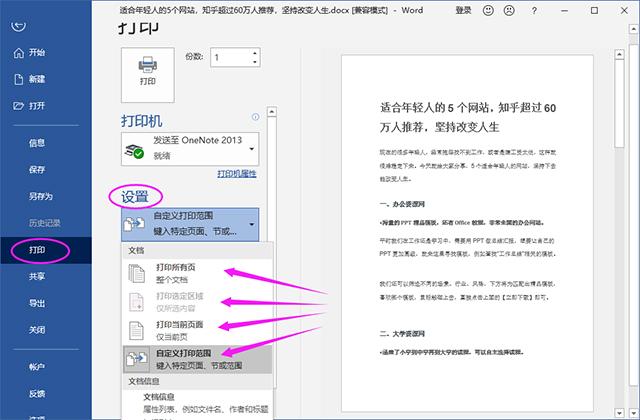This screenshot has width=640, height=420.
Task: Click the 登录 sign-in link
Action: [x=463, y=11]
